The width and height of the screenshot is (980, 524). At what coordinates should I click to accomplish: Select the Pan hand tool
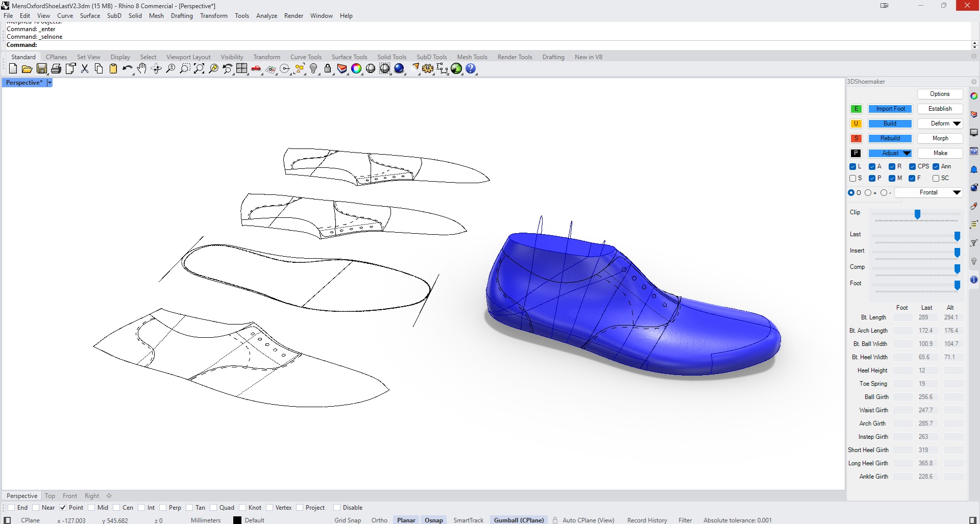pos(142,69)
